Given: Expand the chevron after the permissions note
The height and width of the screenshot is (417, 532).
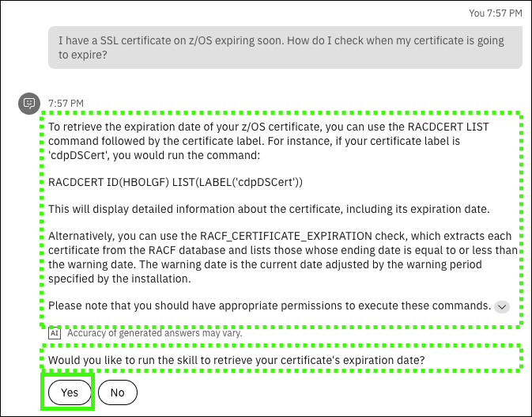Looking at the screenshot, I should coord(502,307).
